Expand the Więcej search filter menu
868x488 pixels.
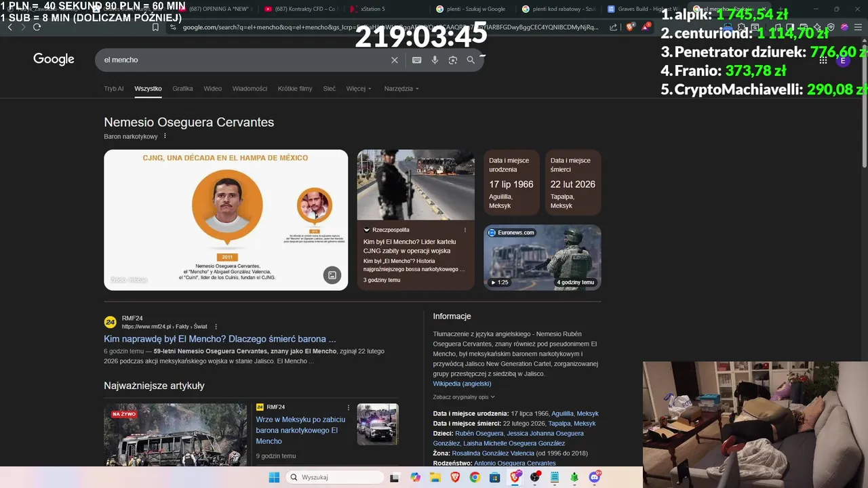[359, 89]
